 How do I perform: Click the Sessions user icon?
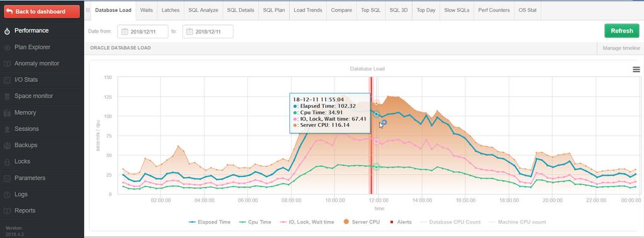7,129
